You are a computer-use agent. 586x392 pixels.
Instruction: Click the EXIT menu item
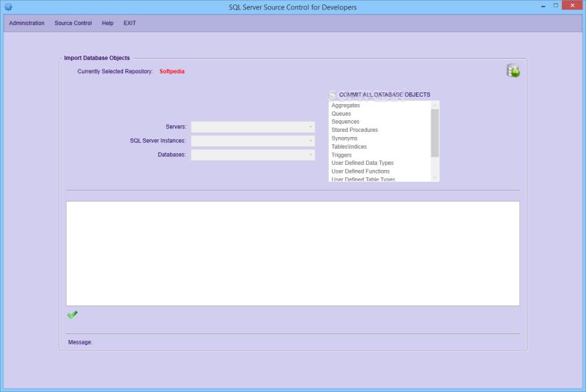(130, 23)
